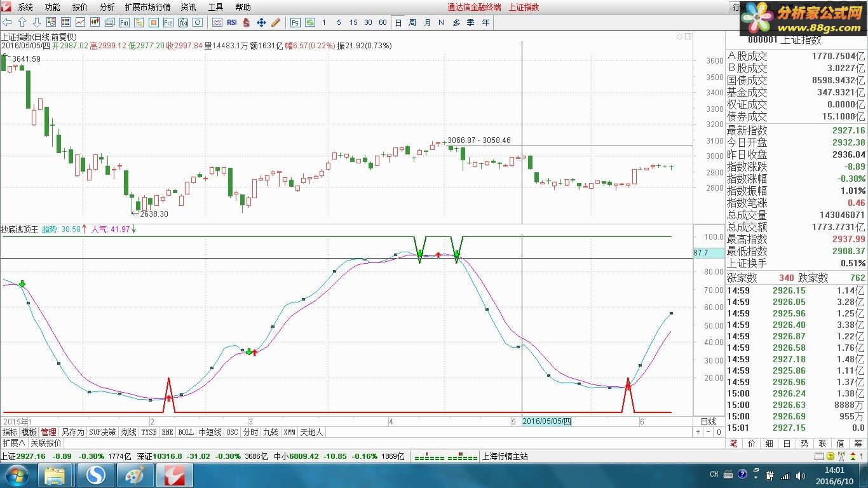The width and height of the screenshot is (868, 488).
Task: Select the 势 trend tab
Action: tap(804, 444)
